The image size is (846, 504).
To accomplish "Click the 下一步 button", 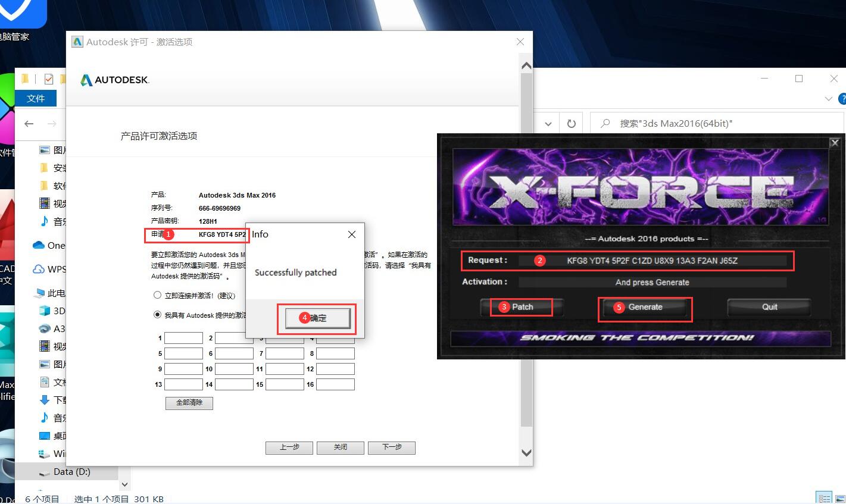I will [x=391, y=447].
